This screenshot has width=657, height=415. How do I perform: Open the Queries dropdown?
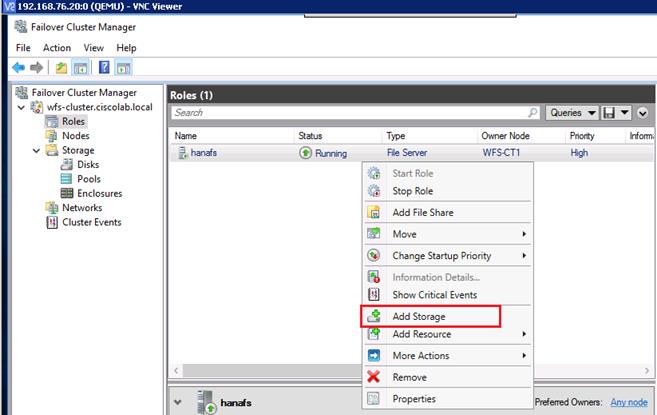pyautogui.click(x=572, y=113)
